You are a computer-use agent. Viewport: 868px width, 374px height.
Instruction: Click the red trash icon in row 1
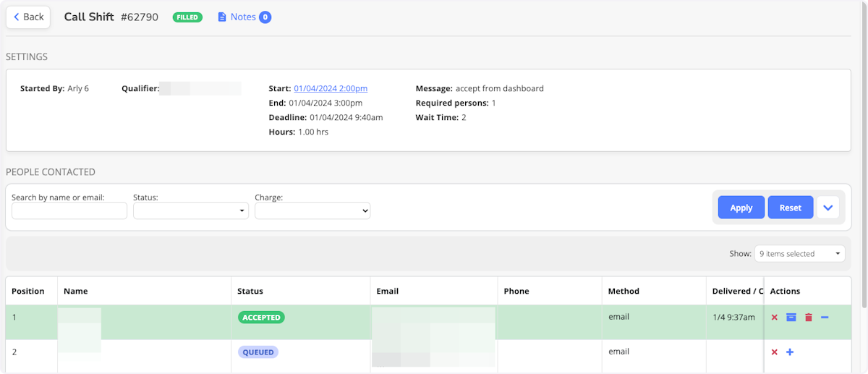[x=809, y=318]
